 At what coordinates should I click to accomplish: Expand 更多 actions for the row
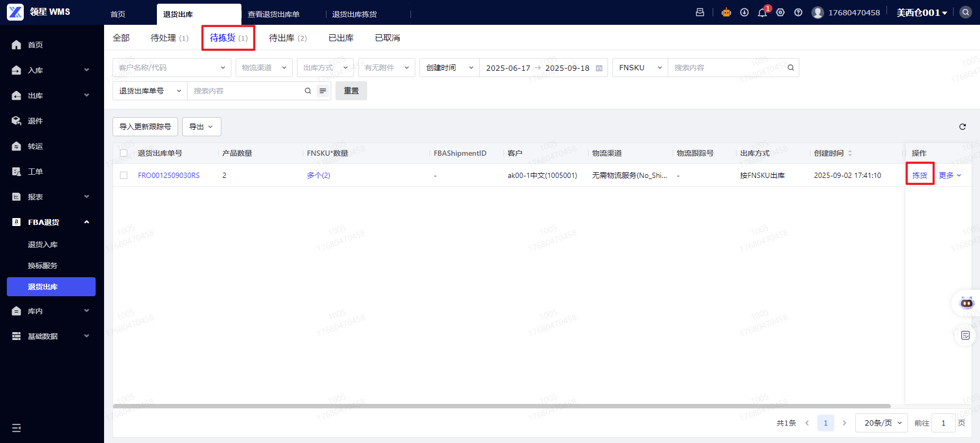coord(950,175)
